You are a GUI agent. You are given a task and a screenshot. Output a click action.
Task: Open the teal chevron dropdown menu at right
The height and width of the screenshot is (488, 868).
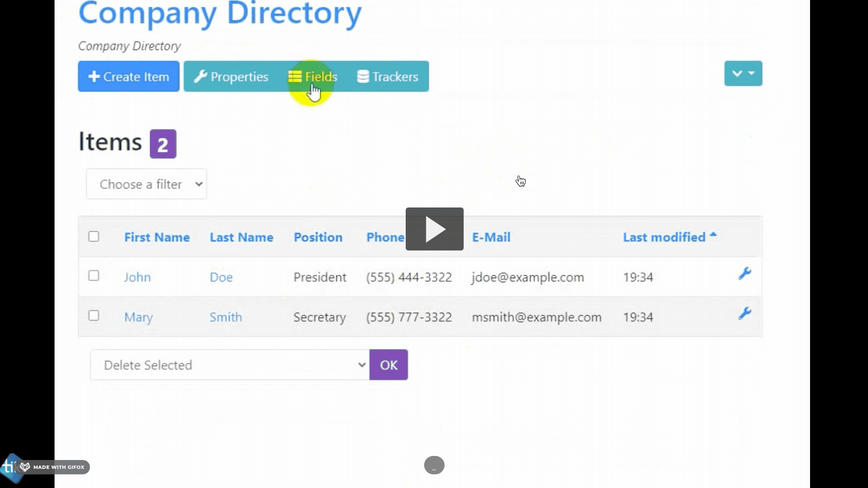[743, 73]
